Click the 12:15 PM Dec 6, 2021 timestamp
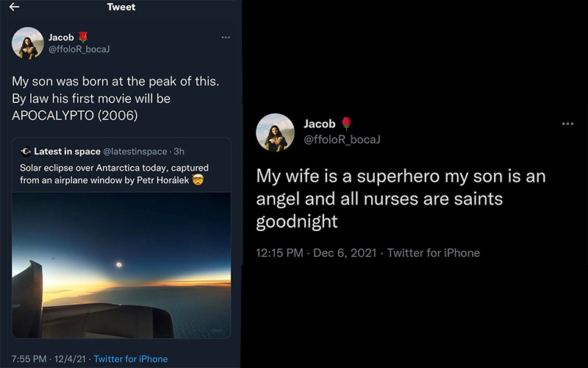 tap(315, 253)
